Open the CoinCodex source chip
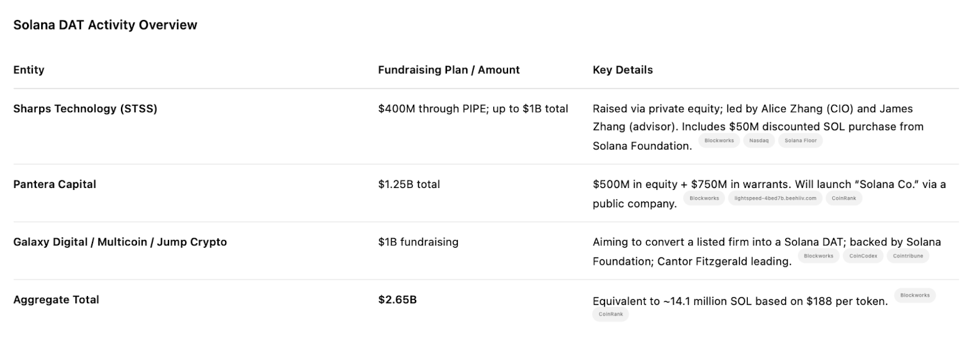This screenshot has width=980, height=363. tap(863, 256)
